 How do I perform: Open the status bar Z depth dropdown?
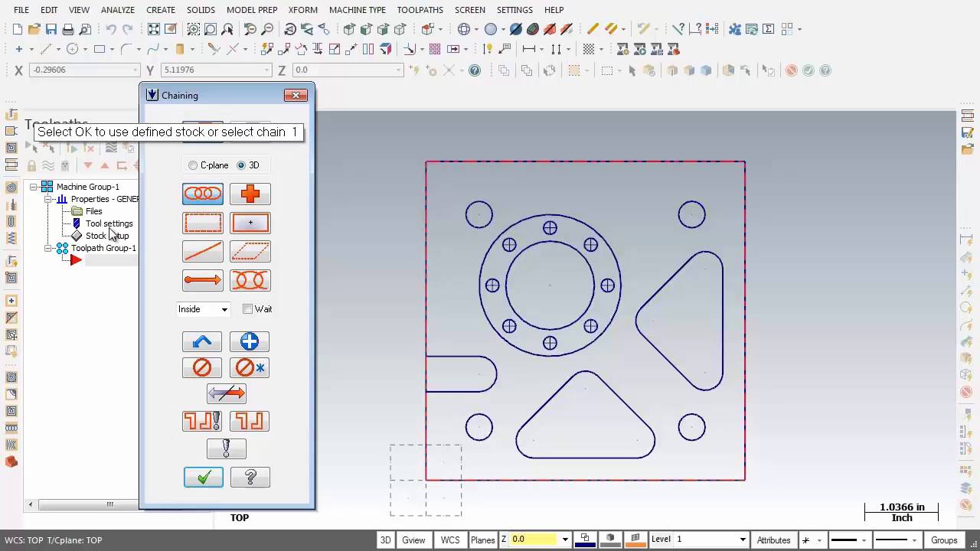point(565,540)
